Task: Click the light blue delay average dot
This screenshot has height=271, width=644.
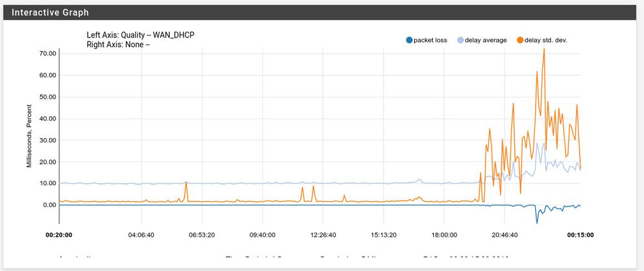Action: (x=460, y=40)
